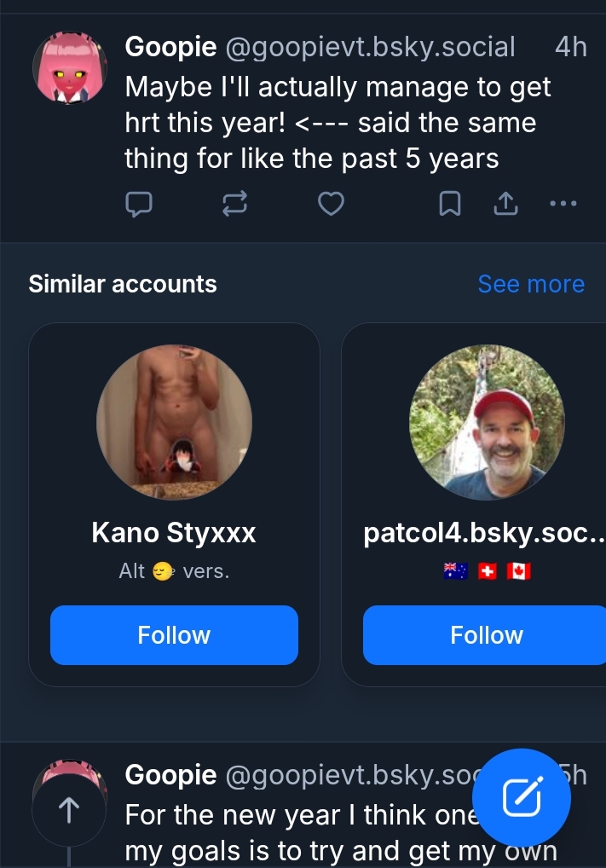Like the post with the heart icon
Viewport: 606px width, 868px height.
click(x=331, y=204)
